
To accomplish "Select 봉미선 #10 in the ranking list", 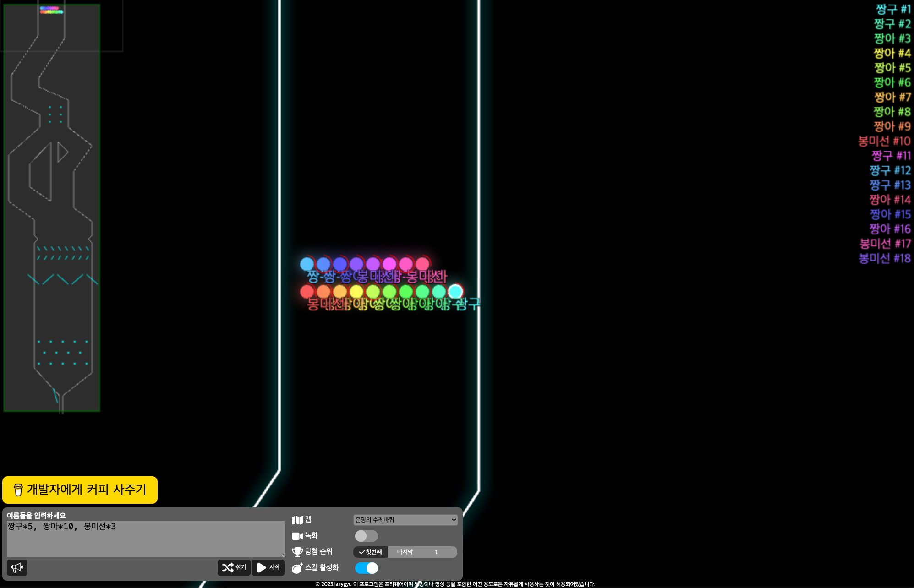I will (884, 141).
